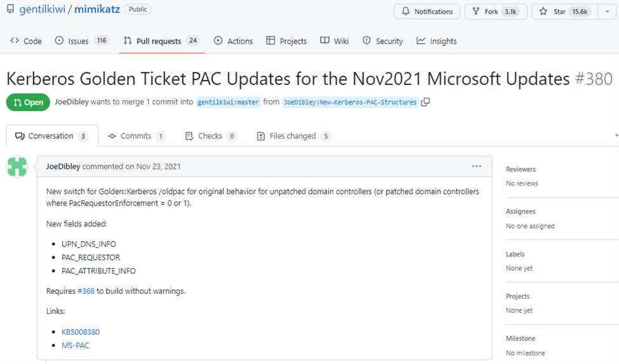The width and height of the screenshot is (619, 364).
Task: Click the Pull requests branch icon
Action: pos(128,40)
